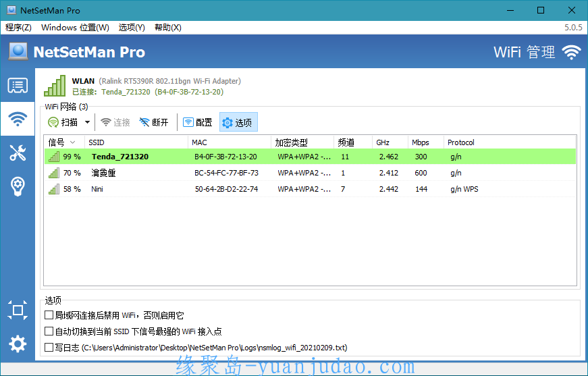The image size is (588, 376).
Task: Open the gear settings sidebar icon
Action: point(18,344)
